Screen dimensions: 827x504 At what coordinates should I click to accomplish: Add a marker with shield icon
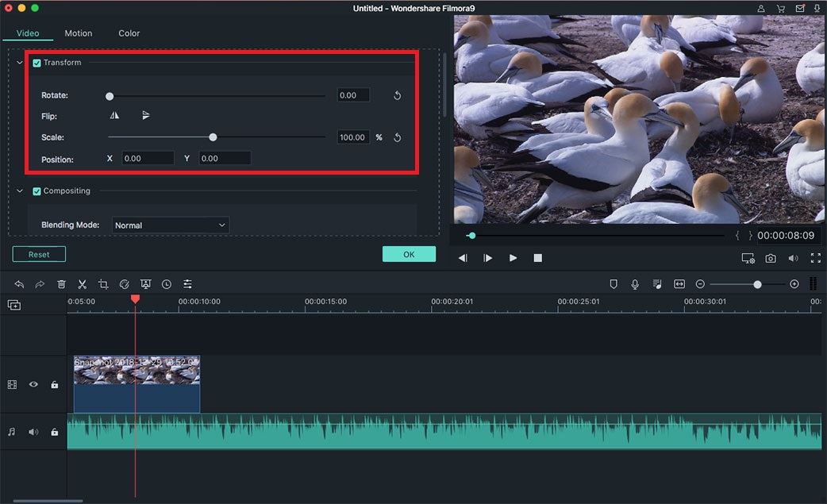click(x=614, y=284)
